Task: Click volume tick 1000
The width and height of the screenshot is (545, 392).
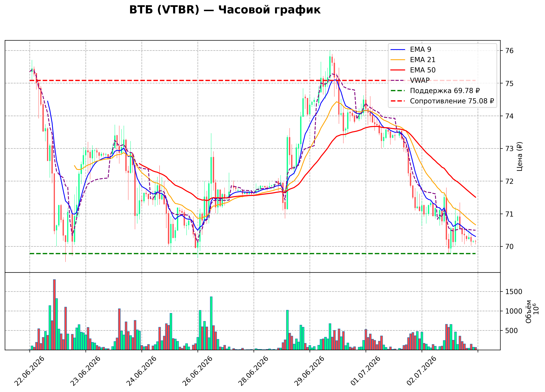Action: (x=514, y=311)
